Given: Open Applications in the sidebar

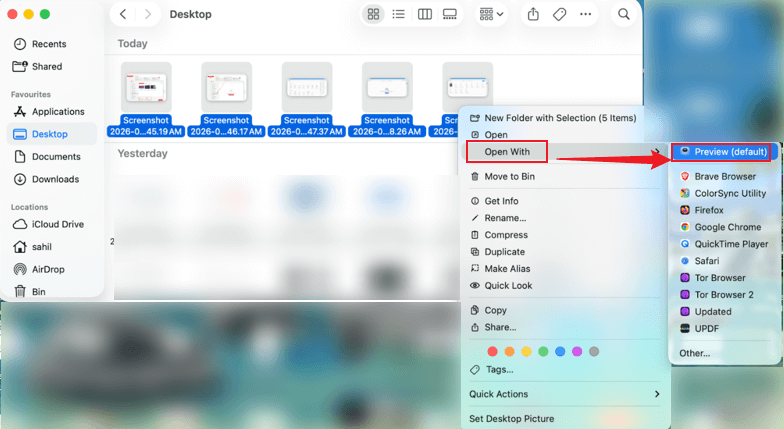Looking at the screenshot, I should pos(58,112).
